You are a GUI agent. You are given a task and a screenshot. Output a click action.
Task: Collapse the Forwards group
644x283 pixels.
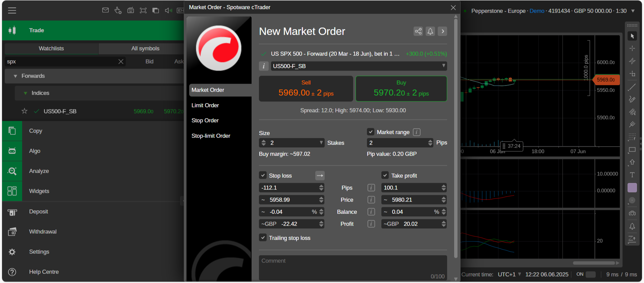pyautogui.click(x=15, y=76)
